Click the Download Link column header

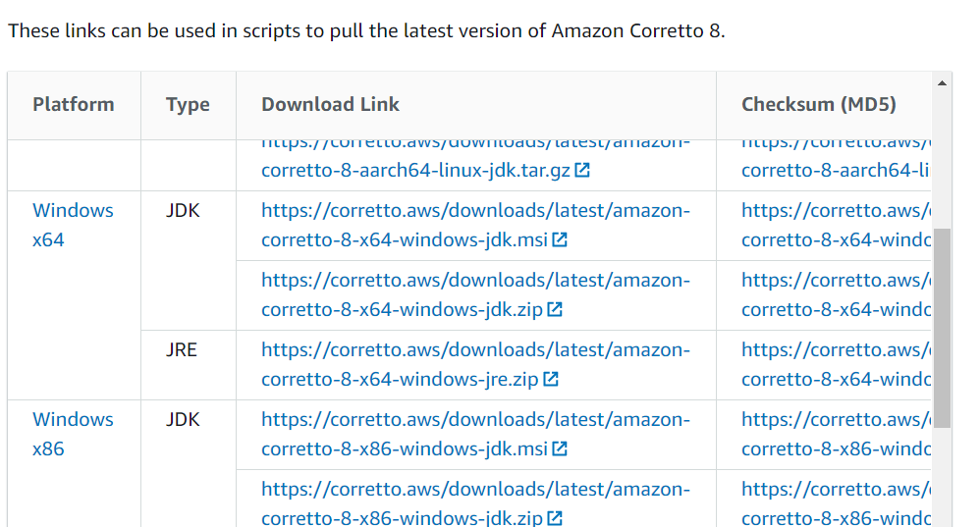click(x=330, y=105)
